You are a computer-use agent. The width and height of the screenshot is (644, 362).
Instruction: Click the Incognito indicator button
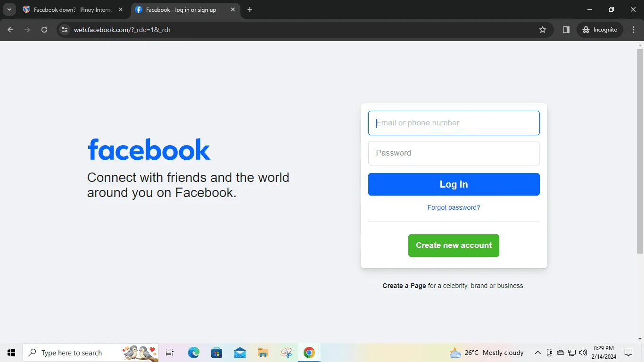coord(600,30)
